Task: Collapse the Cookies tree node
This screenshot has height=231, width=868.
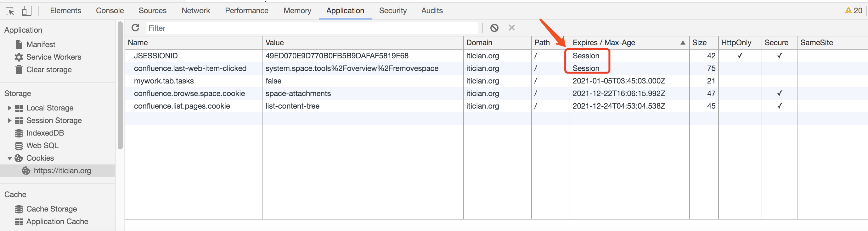Action: click(10, 158)
